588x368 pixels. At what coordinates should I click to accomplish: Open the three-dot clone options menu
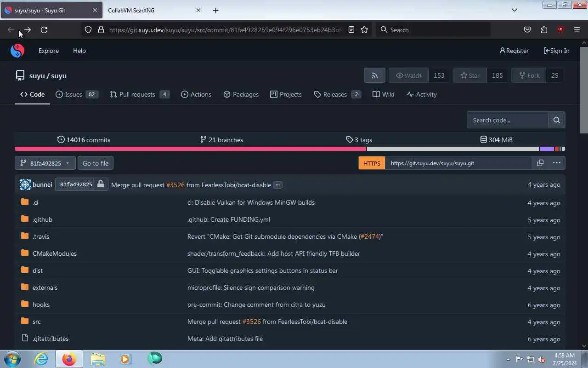(556, 163)
